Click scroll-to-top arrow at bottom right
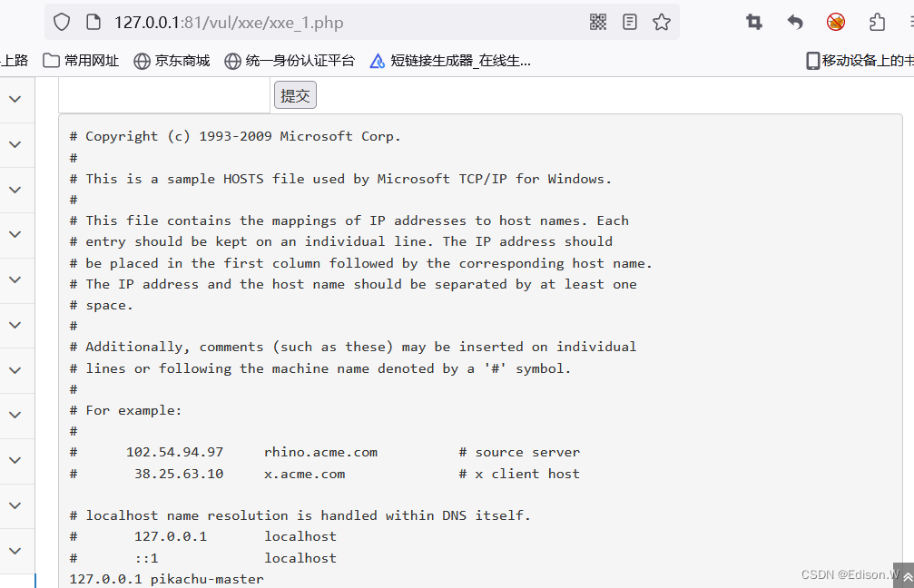Viewport: 914px width, 588px height. [907, 576]
